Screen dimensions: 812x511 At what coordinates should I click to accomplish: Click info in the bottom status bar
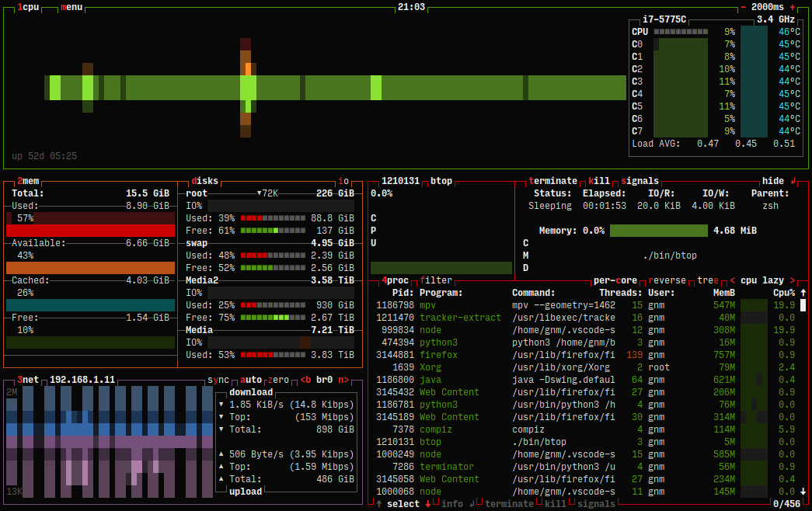(453, 503)
